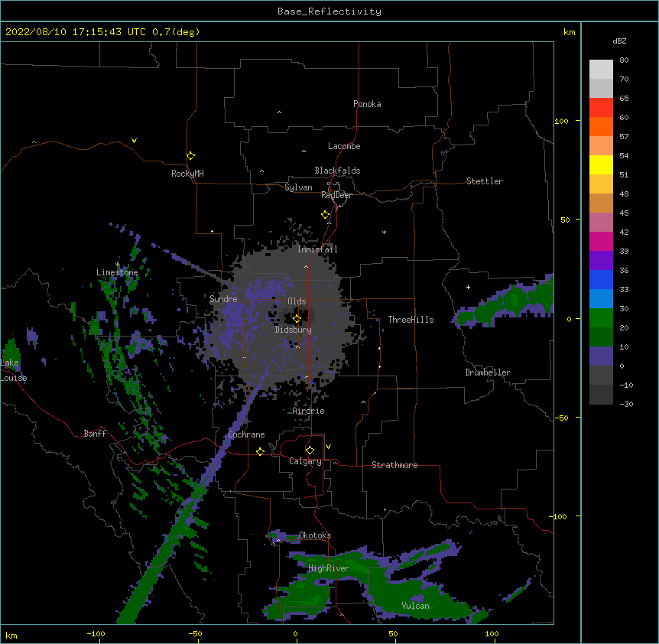Click the 100 km tick on right axis
This screenshot has width=659, height=644.
561,122
